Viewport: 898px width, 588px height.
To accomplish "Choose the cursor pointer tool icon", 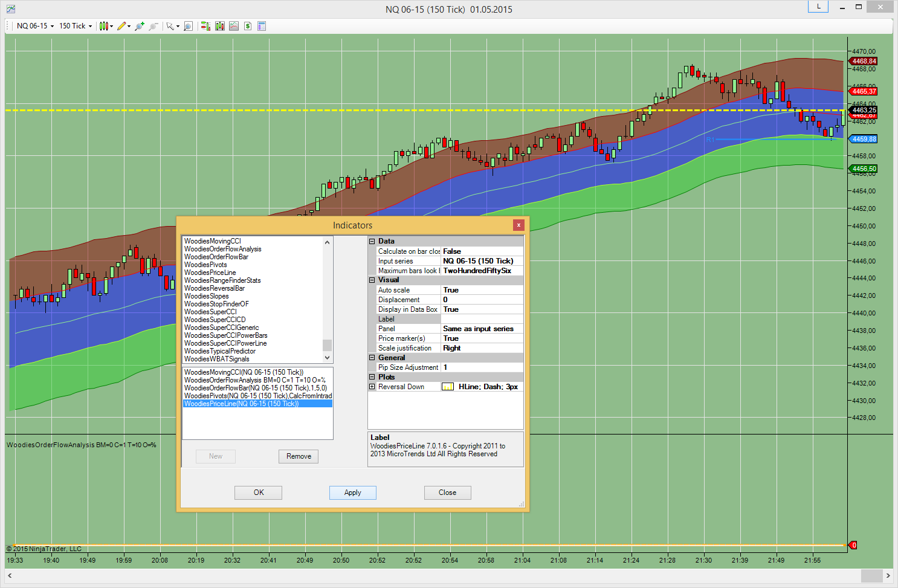I will (170, 26).
